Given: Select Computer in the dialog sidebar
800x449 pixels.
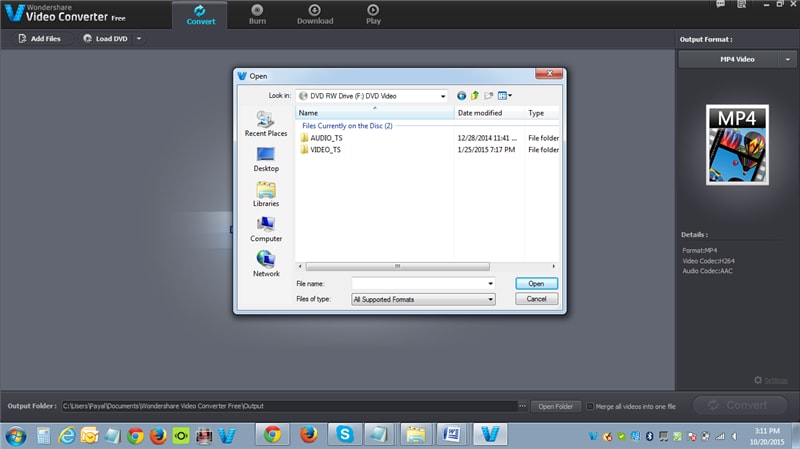Looking at the screenshot, I should (266, 230).
